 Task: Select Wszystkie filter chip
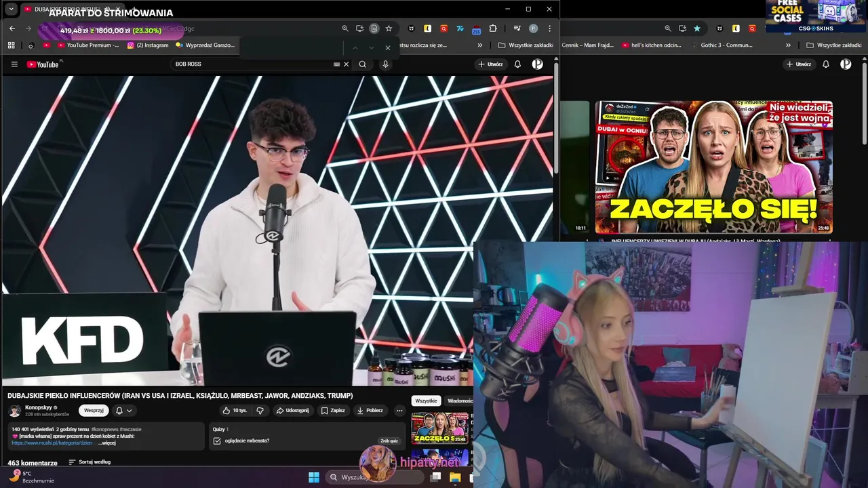[426, 401]
